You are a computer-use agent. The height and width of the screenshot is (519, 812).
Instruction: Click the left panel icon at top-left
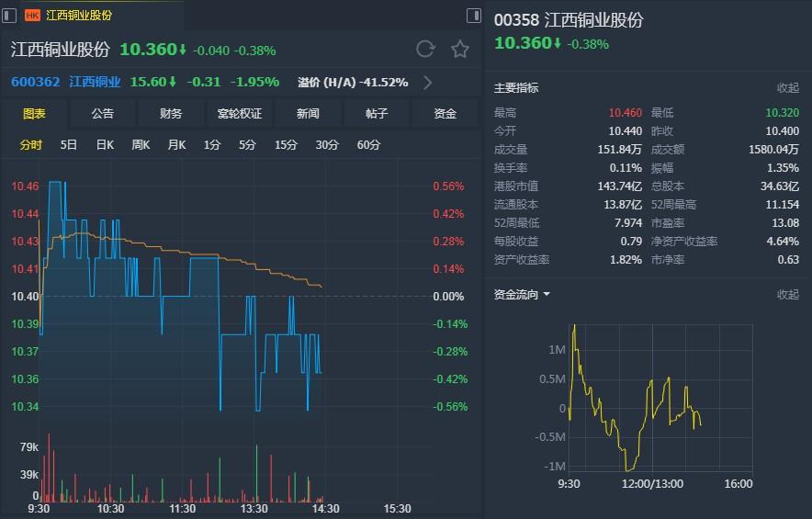[10, 16]
